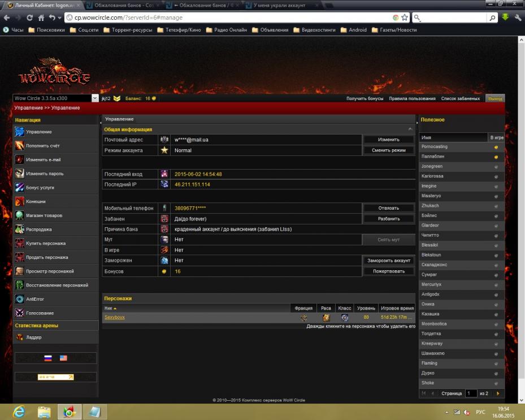
Task: Click the AntiError swirl icon
Action: [20, 299]
